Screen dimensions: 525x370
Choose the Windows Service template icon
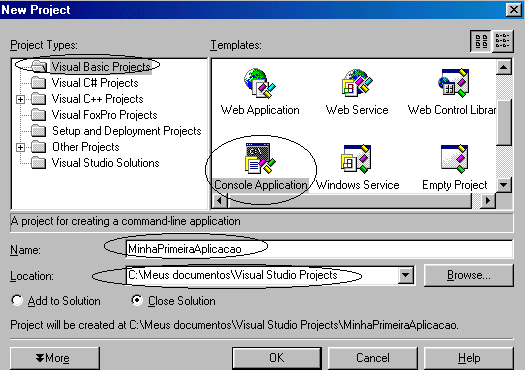[357, 159]
